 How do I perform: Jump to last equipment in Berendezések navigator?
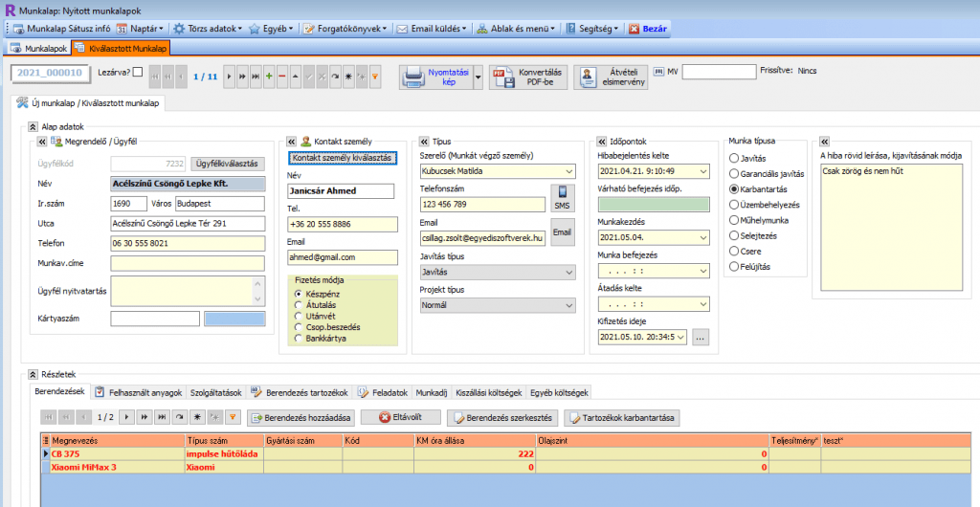161,416
